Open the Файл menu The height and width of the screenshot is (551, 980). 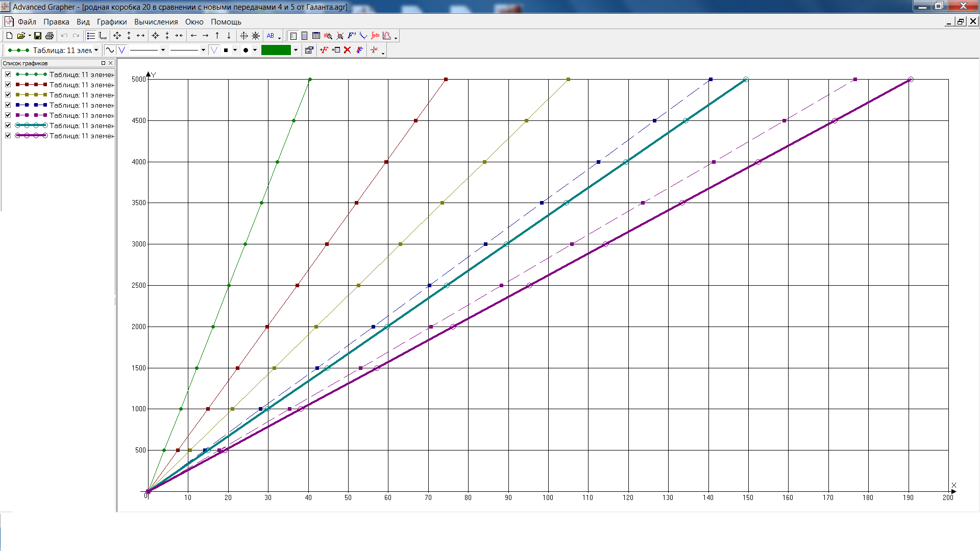pyautogui.click(x=27, y=22)
